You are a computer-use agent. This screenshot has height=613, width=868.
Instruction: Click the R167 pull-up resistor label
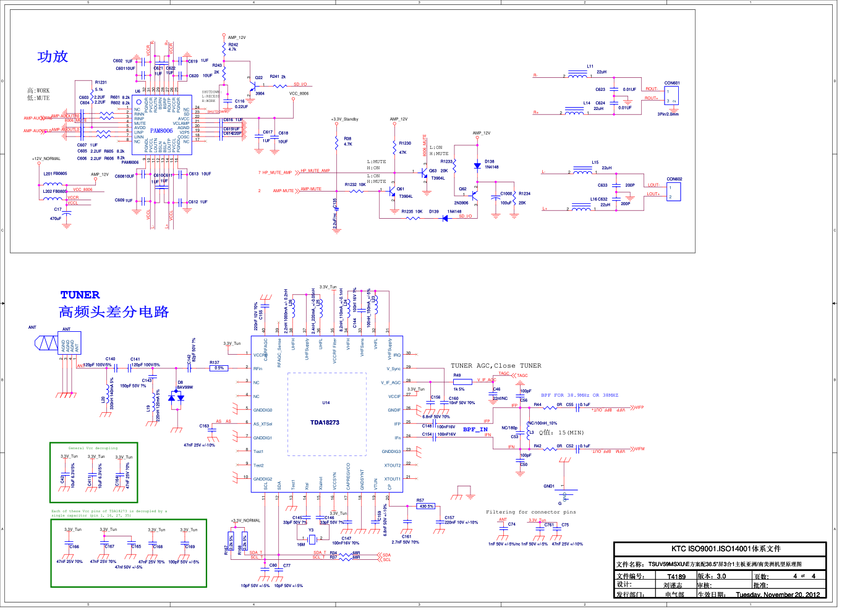click(226, 549)
